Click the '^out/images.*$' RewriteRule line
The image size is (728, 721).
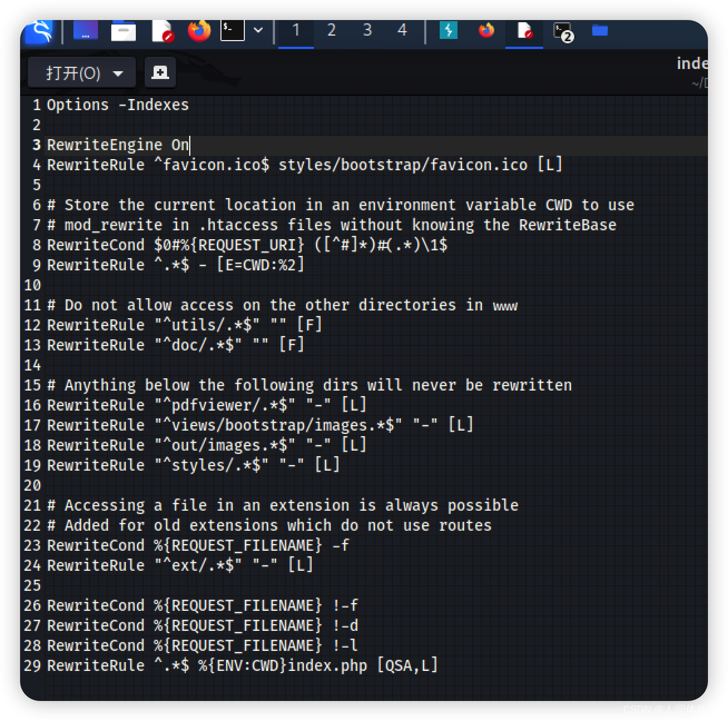[x=206, y=445]
